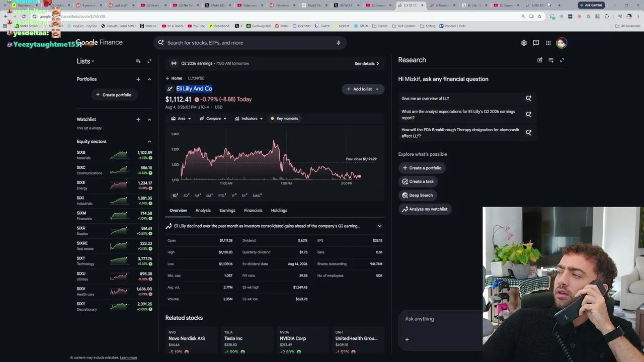Open the YouTube bookmark in bookmarks bar

click(x=196, y=26)
